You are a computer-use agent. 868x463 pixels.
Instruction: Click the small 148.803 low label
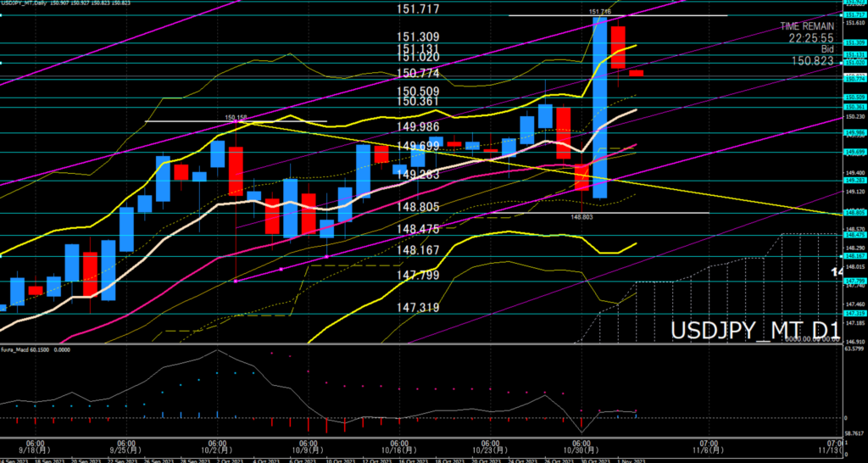(581, 218)
